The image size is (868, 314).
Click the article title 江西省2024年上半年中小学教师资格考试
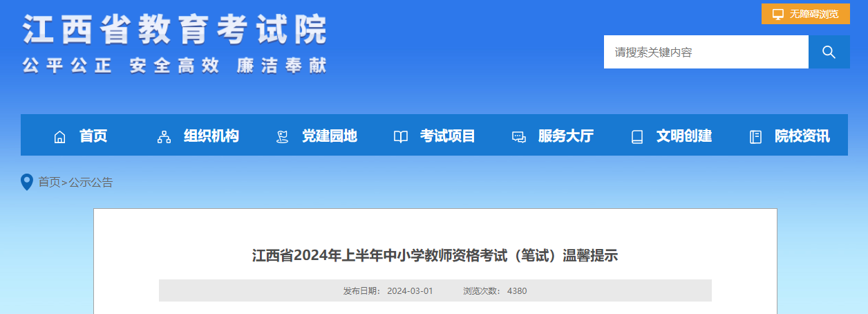435,256
